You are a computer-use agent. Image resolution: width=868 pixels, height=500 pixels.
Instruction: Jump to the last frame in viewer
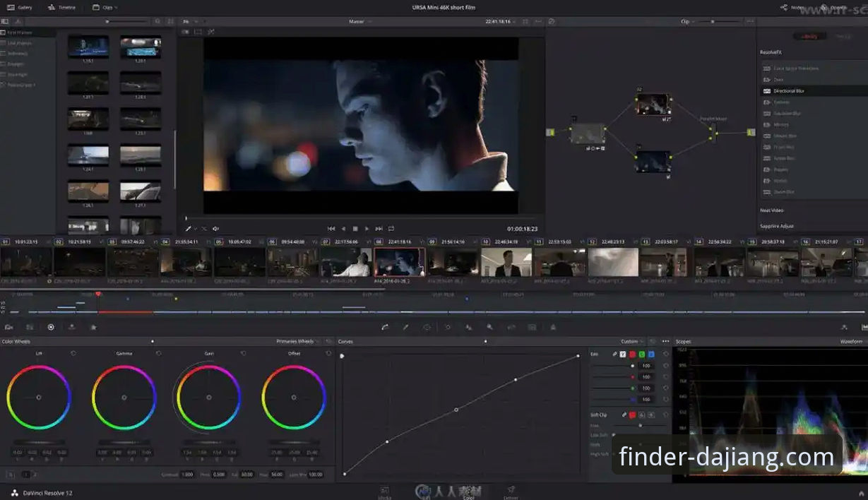coord(379,228)
